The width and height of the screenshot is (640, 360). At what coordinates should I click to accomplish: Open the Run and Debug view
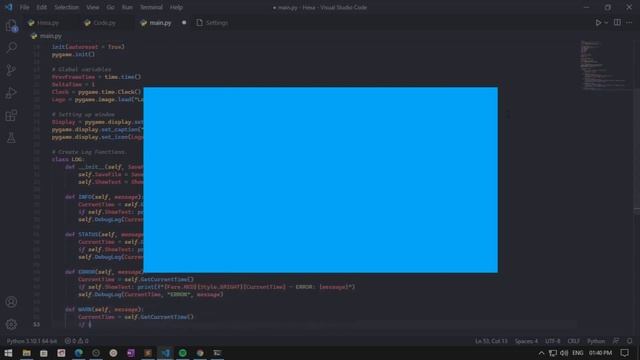[x=11, y=93]
